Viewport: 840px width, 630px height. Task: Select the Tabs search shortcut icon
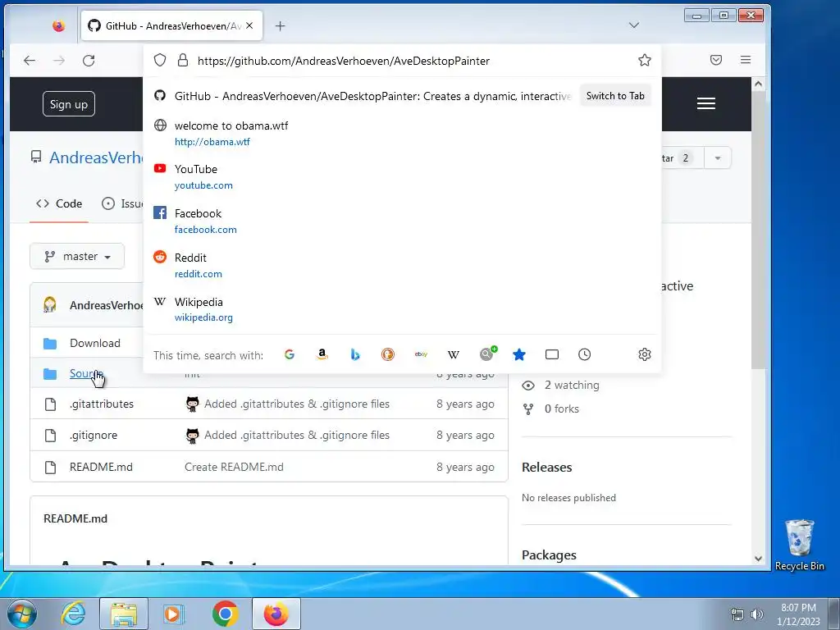click(x=552, y=354)
